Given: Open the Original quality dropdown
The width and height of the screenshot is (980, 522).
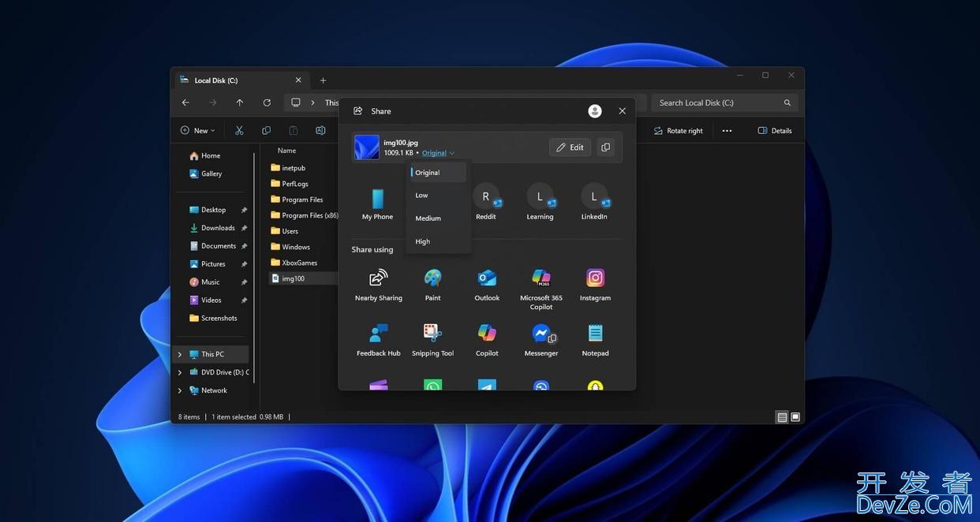Looking at the screenshot, I should point(438,153).
